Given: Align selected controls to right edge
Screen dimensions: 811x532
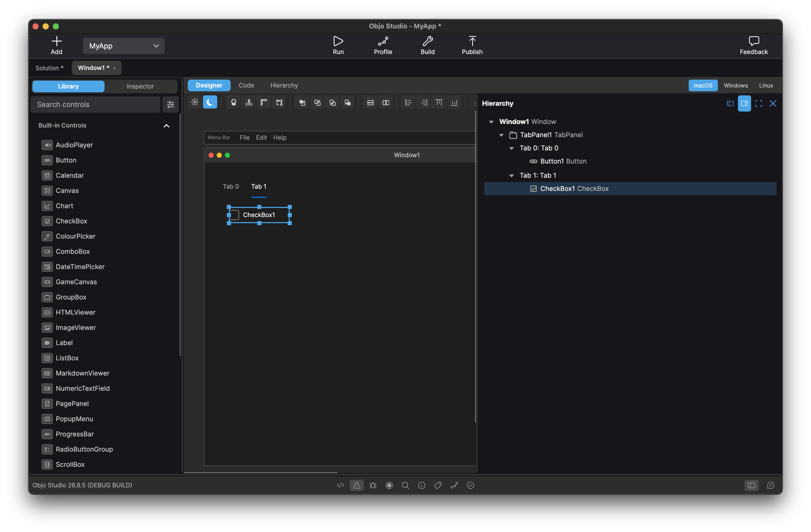Looking at the screenshot, I should point(424,102).
